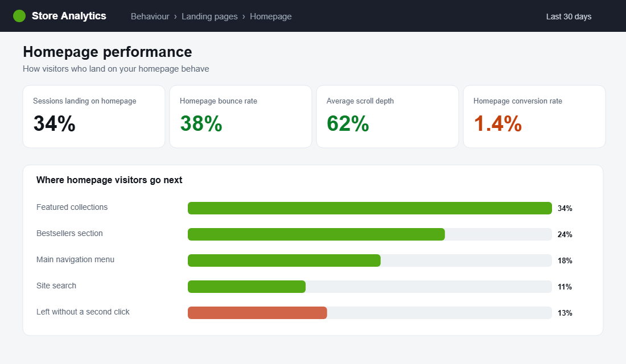Go to the Behaviour breadcrumb
This screenshot has height=364, width=626.
pyautogui.click(x=150, y=16)
